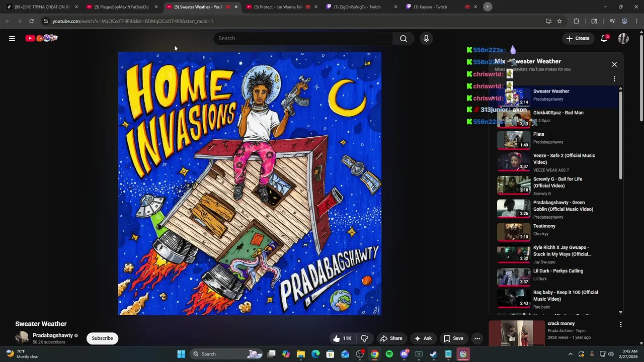This screenshot has width=644, height=362.
Task: Open Pradabagshawty channel avatar
Action: tap(22, 338)
